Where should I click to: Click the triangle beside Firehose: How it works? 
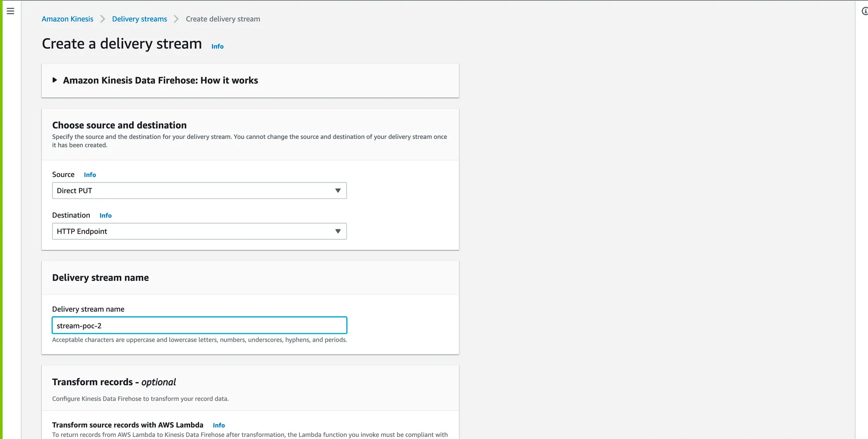click(55, 80)
